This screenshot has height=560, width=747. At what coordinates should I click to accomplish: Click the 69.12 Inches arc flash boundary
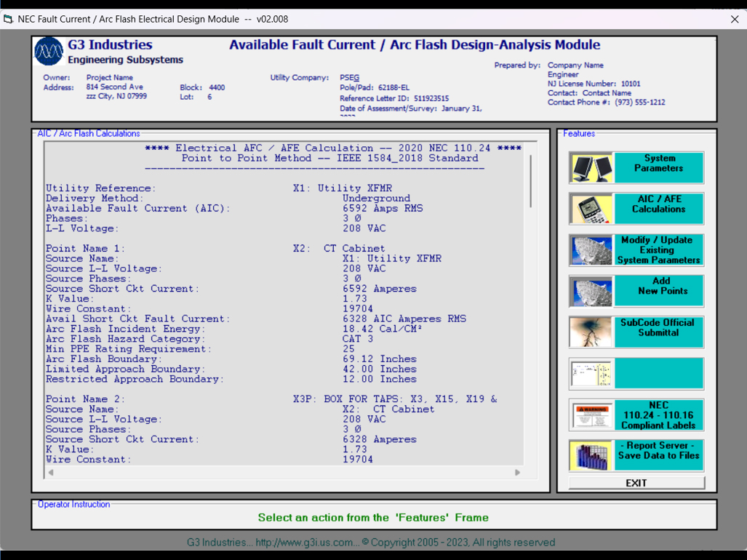(x=379, y=359)
